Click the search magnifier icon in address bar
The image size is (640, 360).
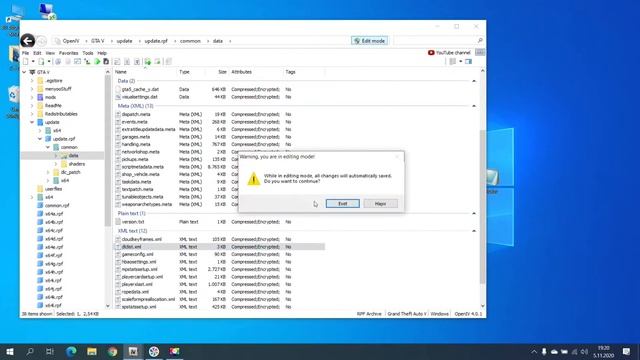480,41
